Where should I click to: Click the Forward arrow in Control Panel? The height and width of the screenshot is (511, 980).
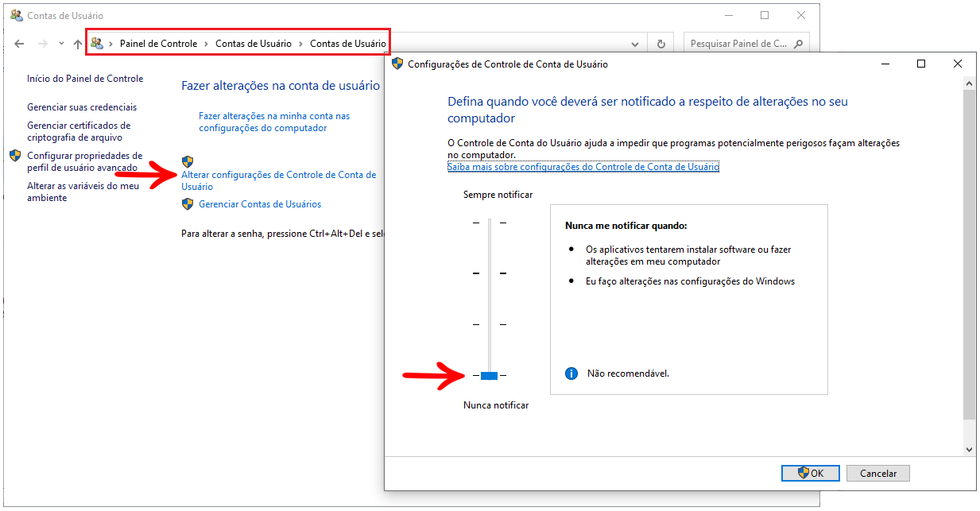click(x=43, y=45)
